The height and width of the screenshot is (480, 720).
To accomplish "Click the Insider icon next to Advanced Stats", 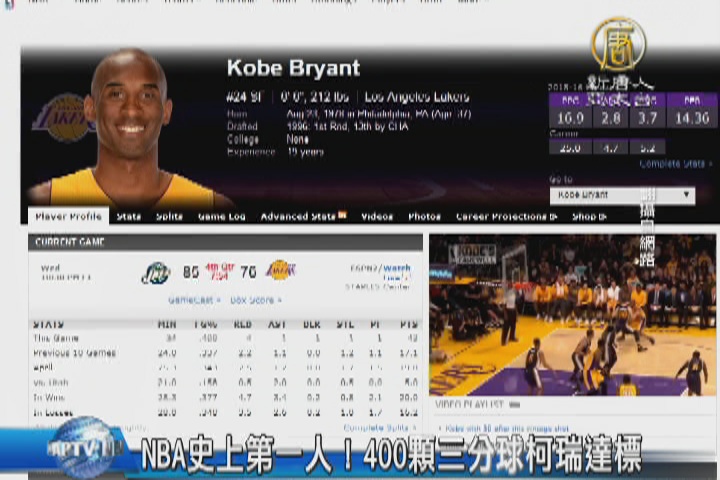I will 343,216.
